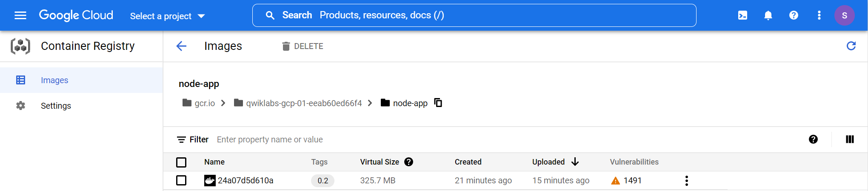The width and height of the screenshot is (868, 191).
Task: Open the notifications bell
Action: pos(768,15)
